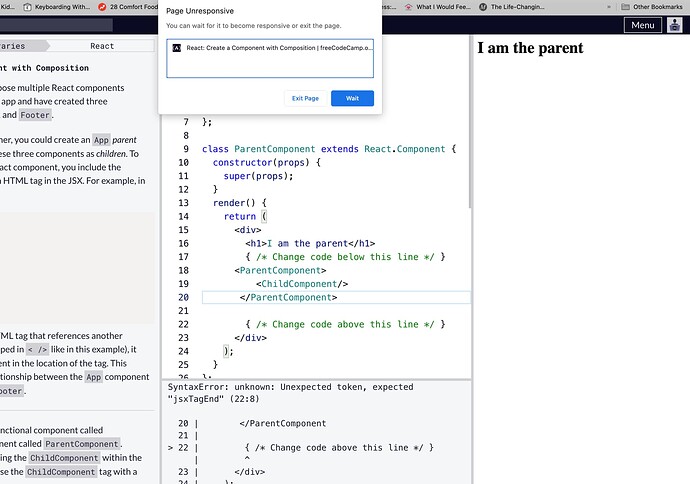This screenshot has width=690, height=484.
Task: Click the user avatar icon
Action: point(674,25)
